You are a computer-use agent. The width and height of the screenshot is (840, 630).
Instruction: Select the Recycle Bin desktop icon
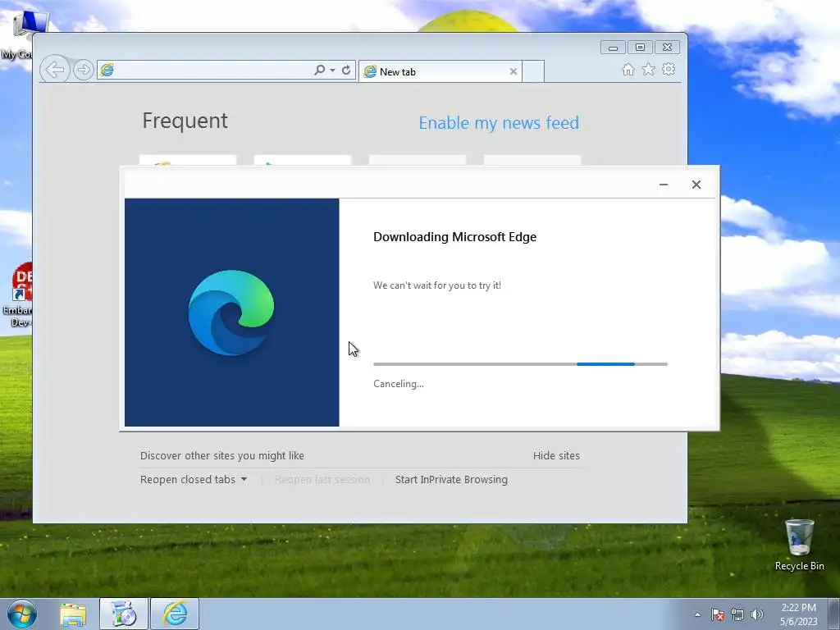point(799,545)
